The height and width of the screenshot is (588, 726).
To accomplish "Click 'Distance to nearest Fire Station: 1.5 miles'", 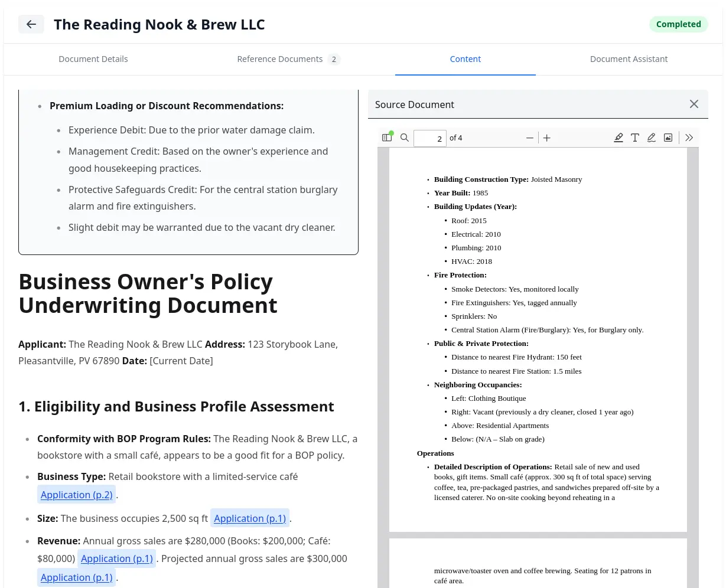I will click(516, 371).
